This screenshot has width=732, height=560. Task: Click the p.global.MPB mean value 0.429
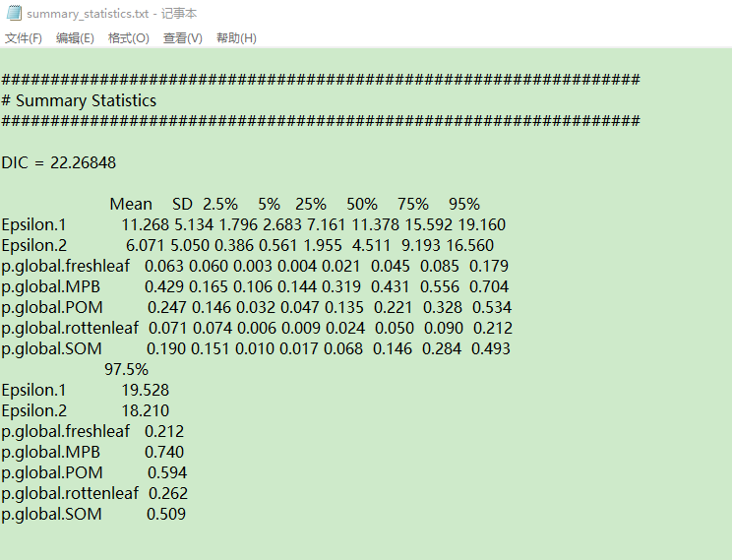click(163, 286)
